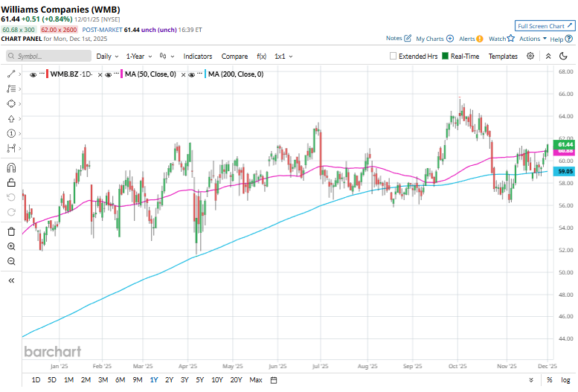578x392 pixels.
Task: Click the Full Screen Chart button
Action: coord(545,25)
